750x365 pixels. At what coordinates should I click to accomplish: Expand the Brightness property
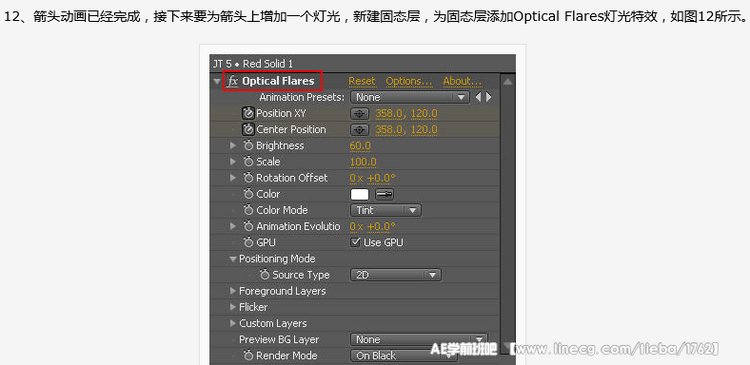coord(233,145)
